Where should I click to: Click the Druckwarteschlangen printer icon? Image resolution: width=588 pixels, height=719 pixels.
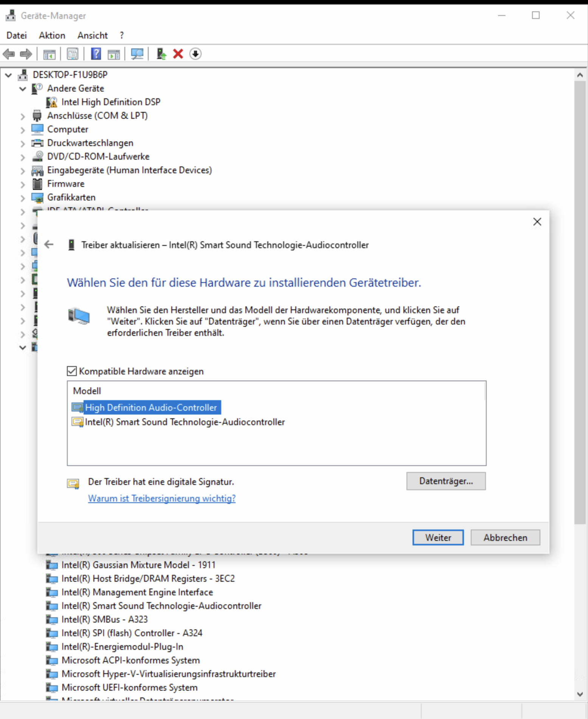tap(37, 143)
